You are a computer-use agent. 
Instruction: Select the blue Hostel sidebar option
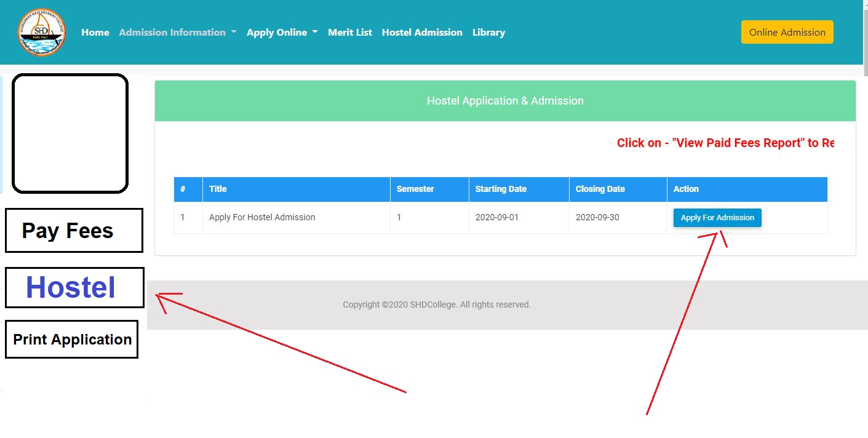coord(74,287)
